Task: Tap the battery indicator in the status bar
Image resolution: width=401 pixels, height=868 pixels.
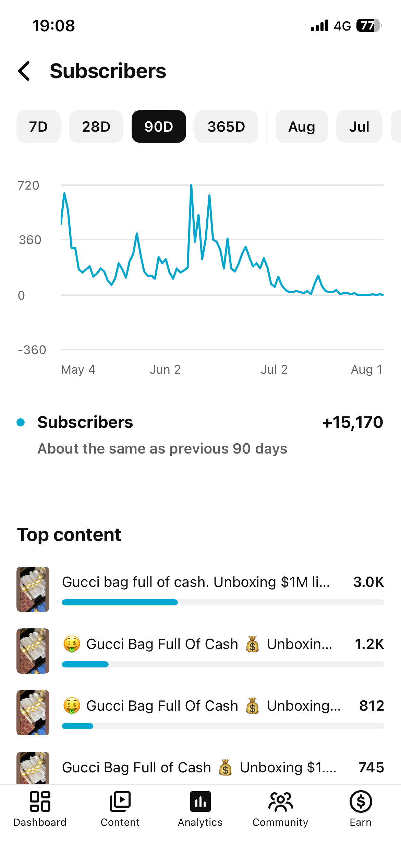Action: click(x=369, y=26)
